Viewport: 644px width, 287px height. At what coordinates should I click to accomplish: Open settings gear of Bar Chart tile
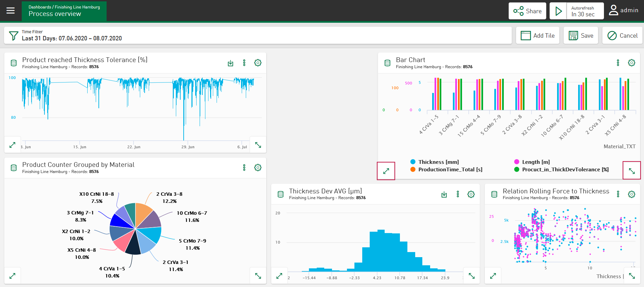pos(631,63)
